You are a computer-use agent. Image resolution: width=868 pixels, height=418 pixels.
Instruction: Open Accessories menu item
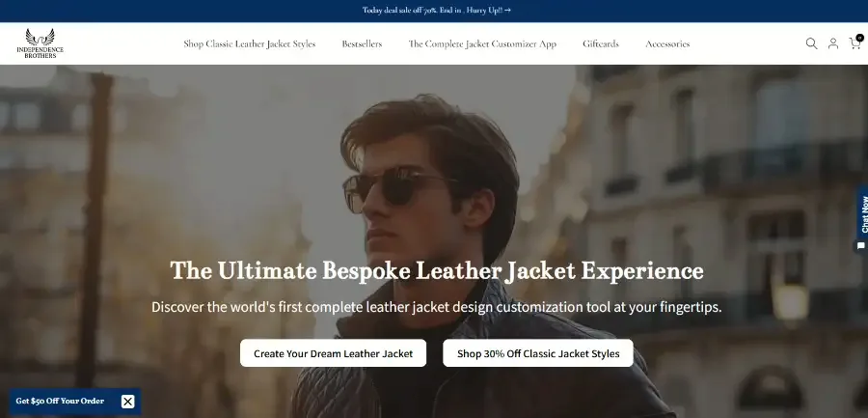tap(667, 43)
